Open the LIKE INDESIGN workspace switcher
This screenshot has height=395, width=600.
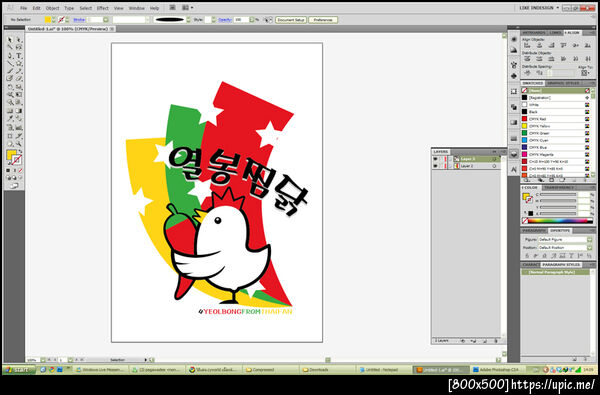point(539,8)
